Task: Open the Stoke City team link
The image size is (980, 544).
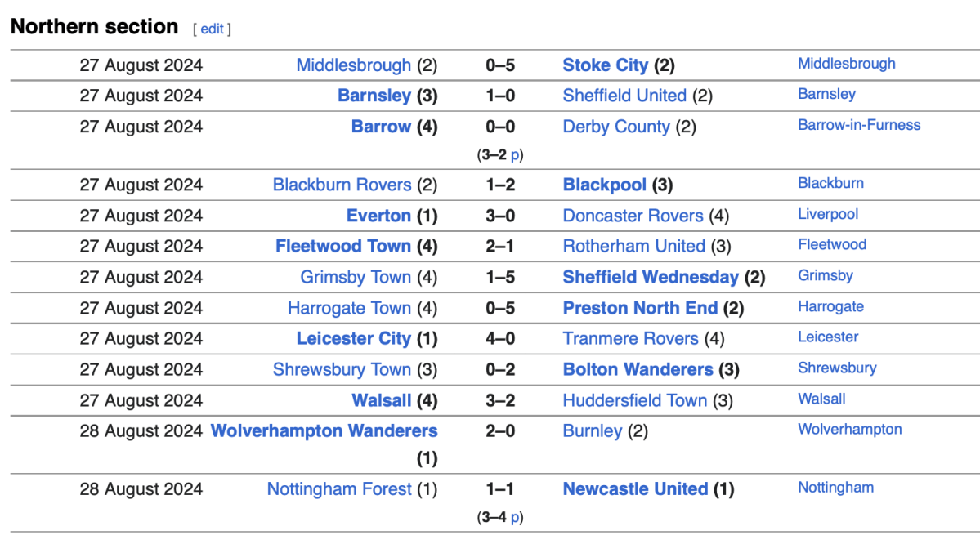Action: coord(605,65)
